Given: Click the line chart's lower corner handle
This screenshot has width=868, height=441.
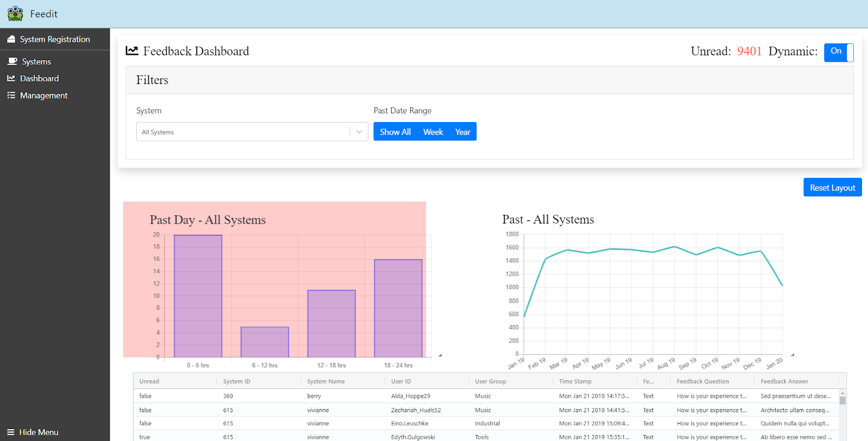Looking at the screenshot, I should [x=793, y=355].
